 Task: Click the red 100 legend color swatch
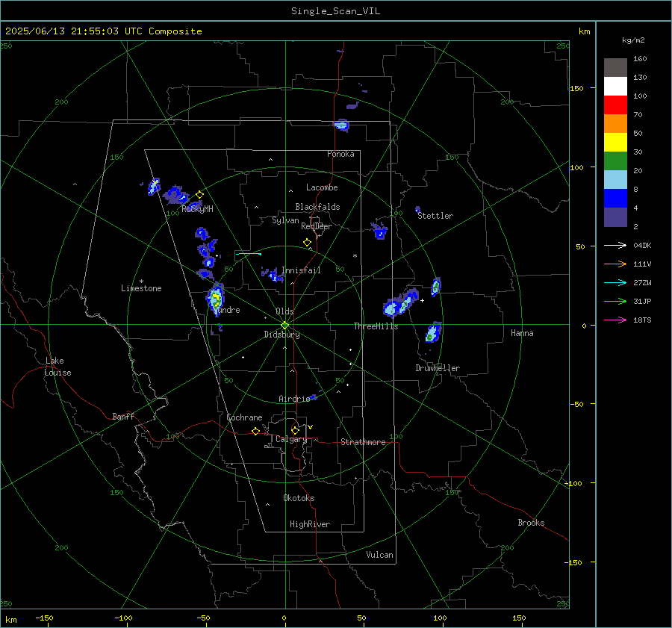(615, 105)
